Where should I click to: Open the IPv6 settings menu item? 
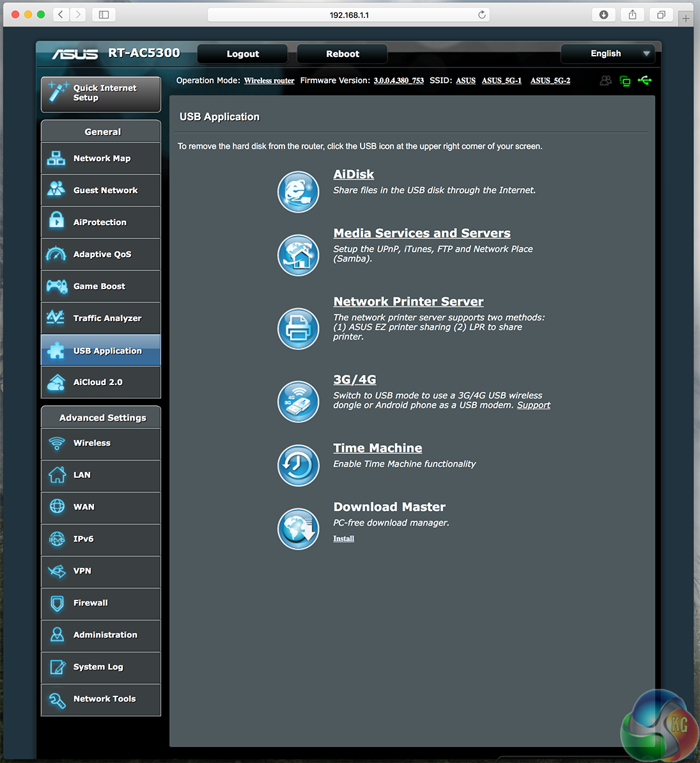pyautogui.click(x=101, y=539)
